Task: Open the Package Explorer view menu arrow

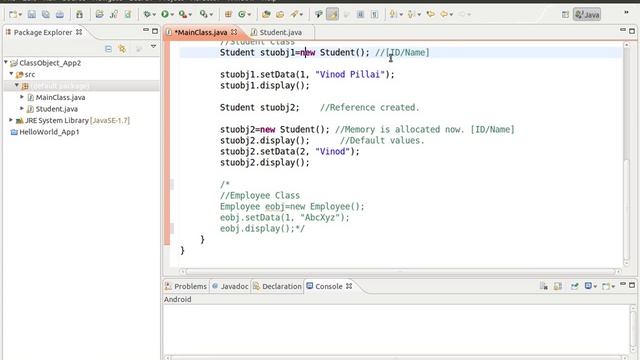Action: 153,47
